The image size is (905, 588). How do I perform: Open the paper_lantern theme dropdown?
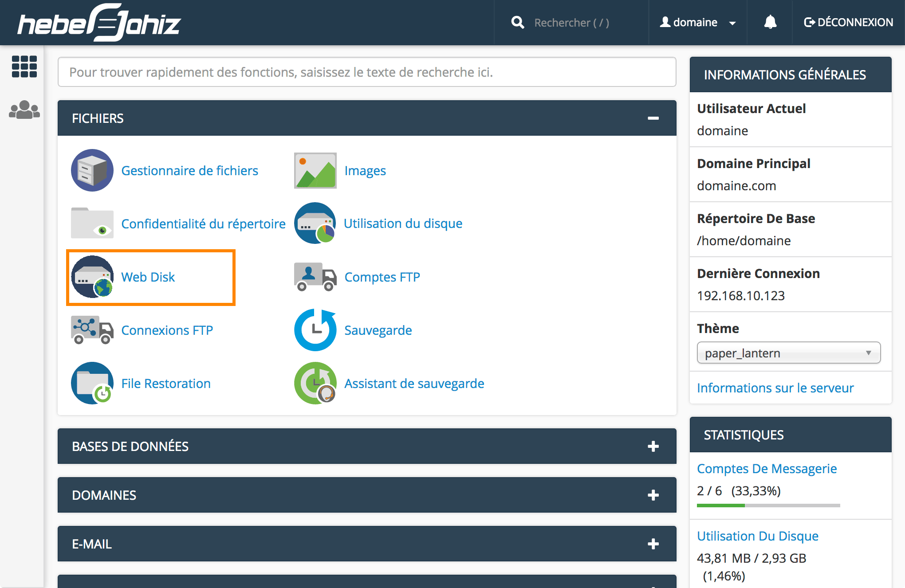(789, 353)
